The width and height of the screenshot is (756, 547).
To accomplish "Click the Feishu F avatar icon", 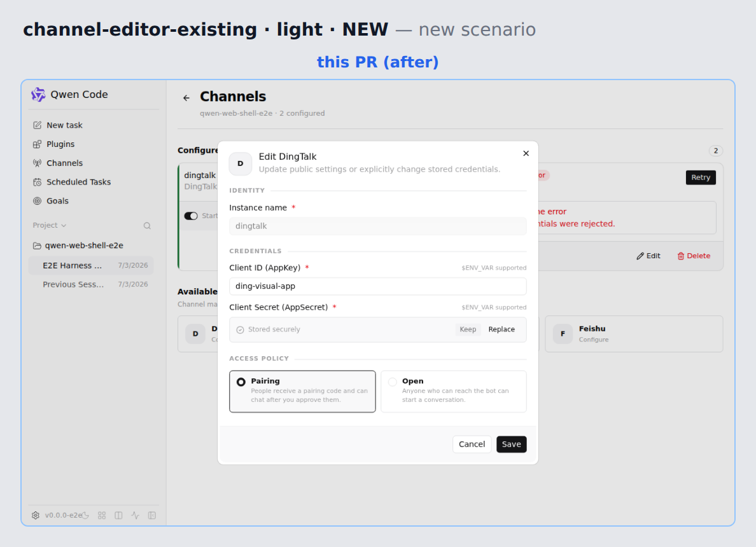I will [563, 334].
